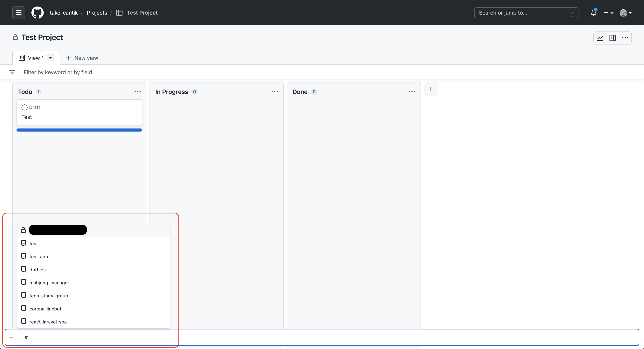Open Projects from the breadcrumb
Image resolution: width=644 pixels, height=349 pixels.
(x=97, y=12)
